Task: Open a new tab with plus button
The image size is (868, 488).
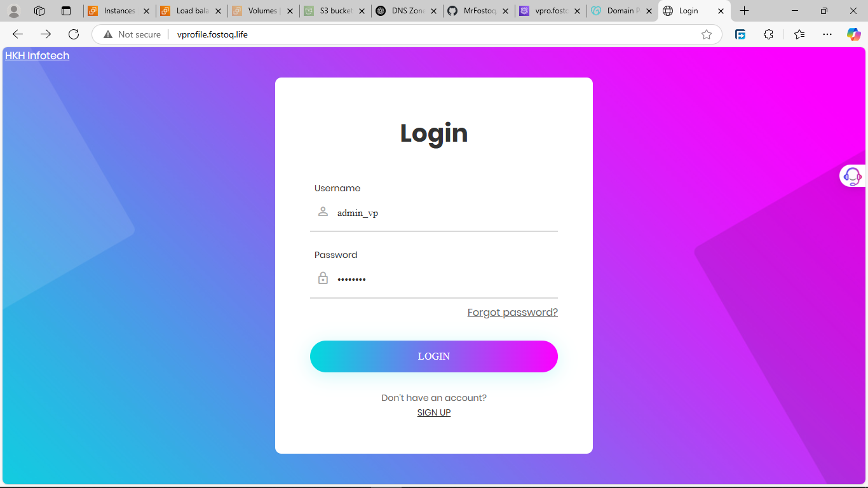Action: point(745,11)
